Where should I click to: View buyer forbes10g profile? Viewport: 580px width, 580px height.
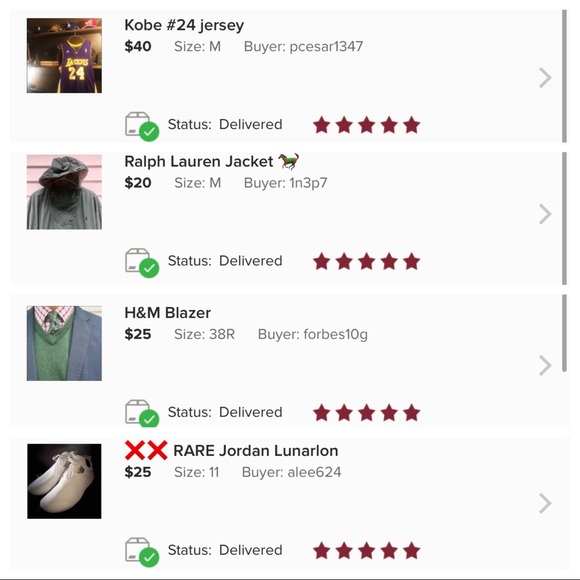pyautogui.click(x=313, y=334)
